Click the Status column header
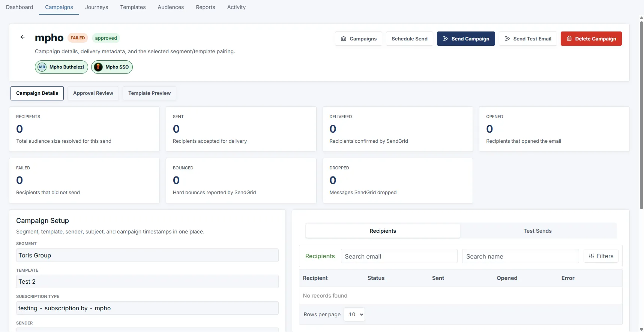The height and width of the screenshot is (332, 644). point(376,278)
